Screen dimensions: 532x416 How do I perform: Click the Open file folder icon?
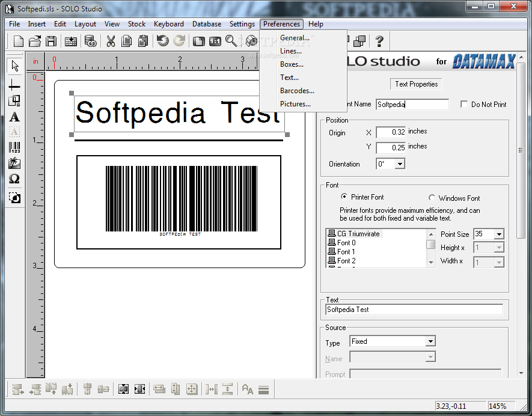tap(35, 41)
